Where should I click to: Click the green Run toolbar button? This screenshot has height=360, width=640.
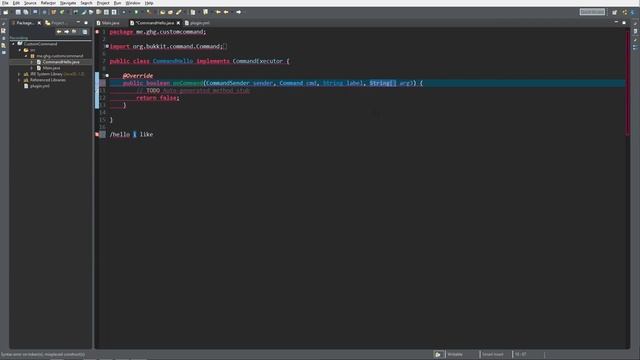point(136,12)
